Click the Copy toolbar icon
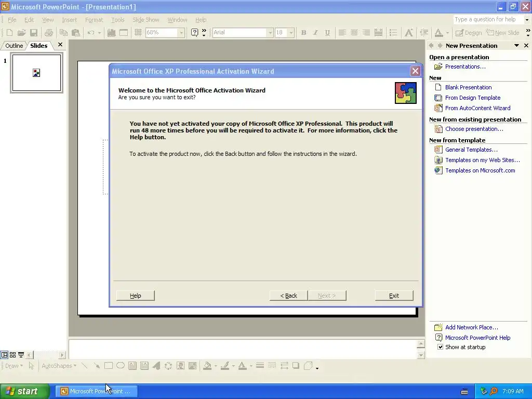Image resolution: width=532 pixels, height=399 pixels. 63,33
